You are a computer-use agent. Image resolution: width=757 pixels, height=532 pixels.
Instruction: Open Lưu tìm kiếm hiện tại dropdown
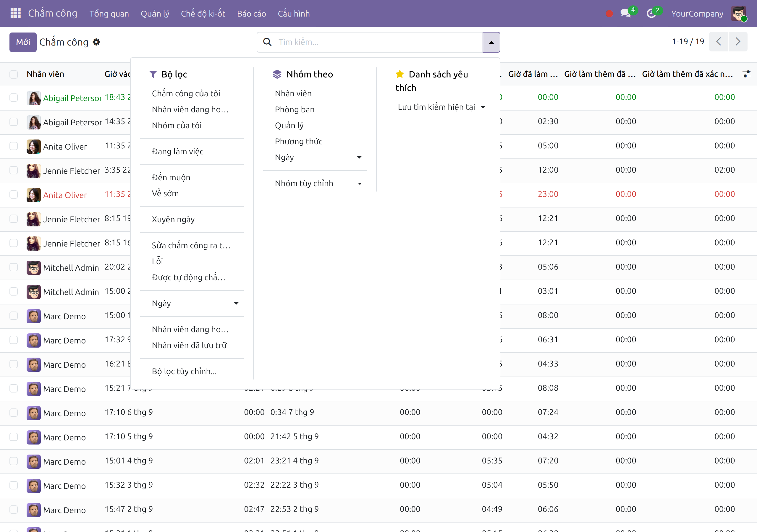[441, 107]
